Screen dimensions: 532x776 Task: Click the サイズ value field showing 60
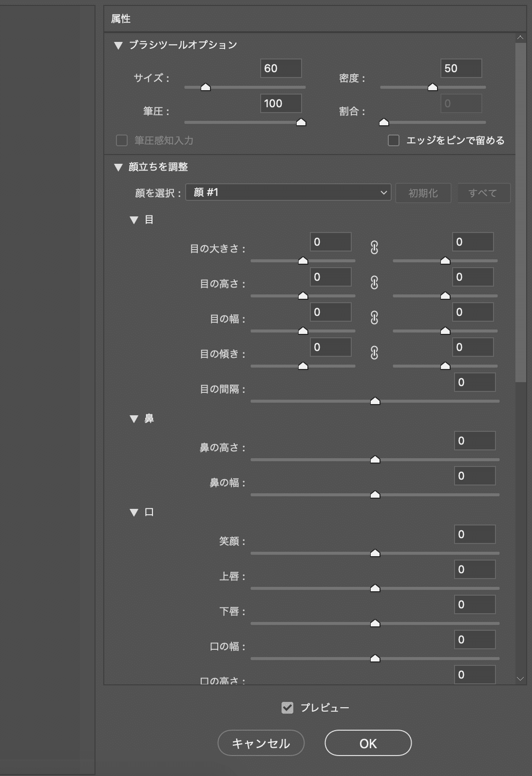coord(281,68)
